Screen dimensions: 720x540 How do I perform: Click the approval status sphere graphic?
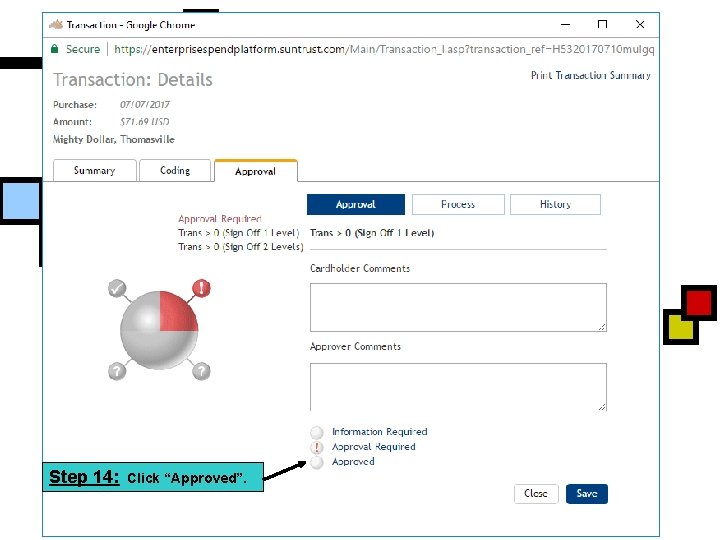pos(159,330)
